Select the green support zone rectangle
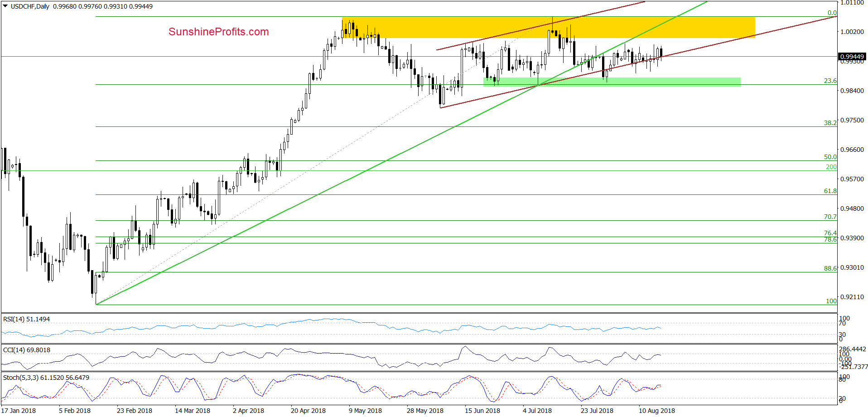 612,82
